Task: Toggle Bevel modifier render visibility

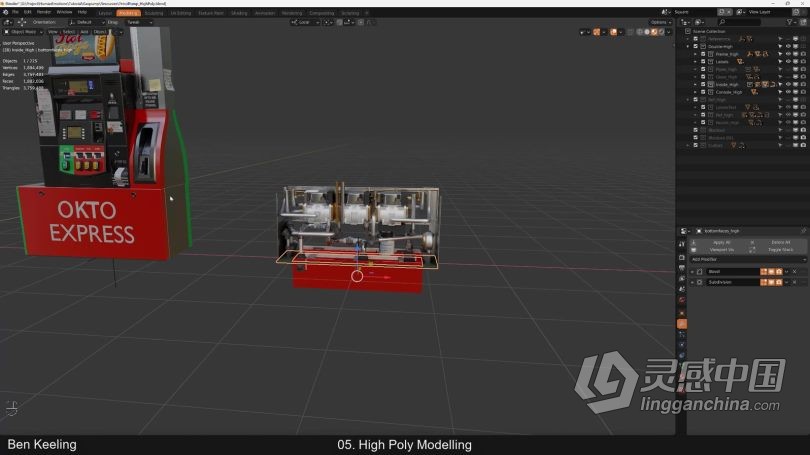Action: click(x=778, y=272)
